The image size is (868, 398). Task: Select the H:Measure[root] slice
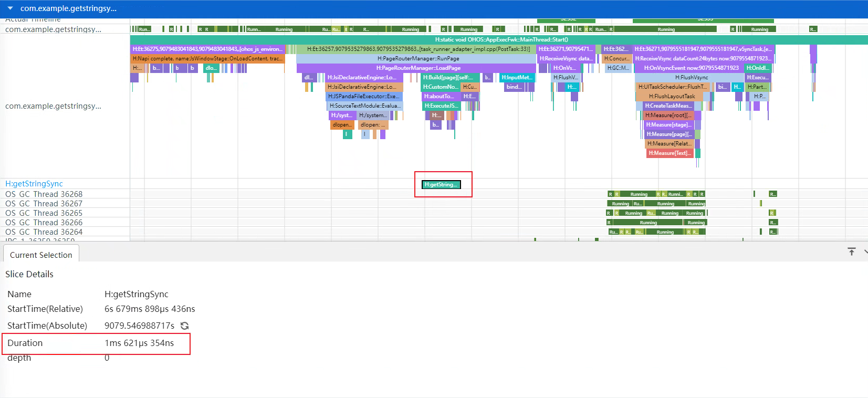click(x=668, y=116)
